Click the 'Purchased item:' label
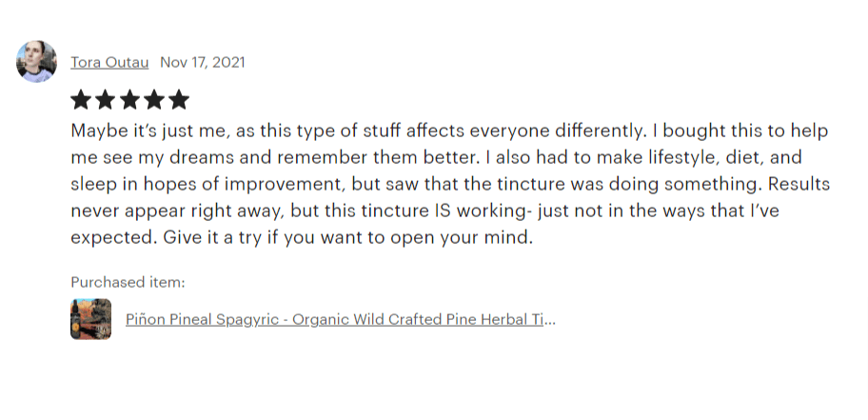Image resolution: width=868 pixels, height=420 pixels. click(x=128, y=282)
